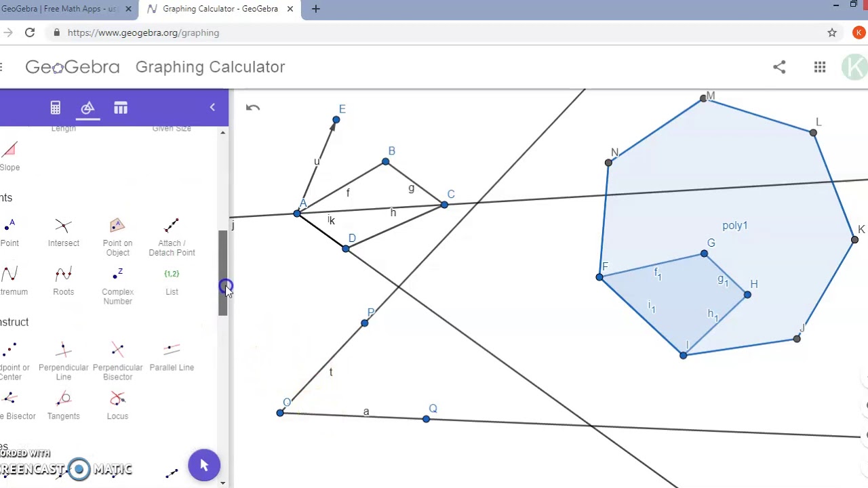Select the Complex Number tool
868x488 pixels.
pos(117,285)
